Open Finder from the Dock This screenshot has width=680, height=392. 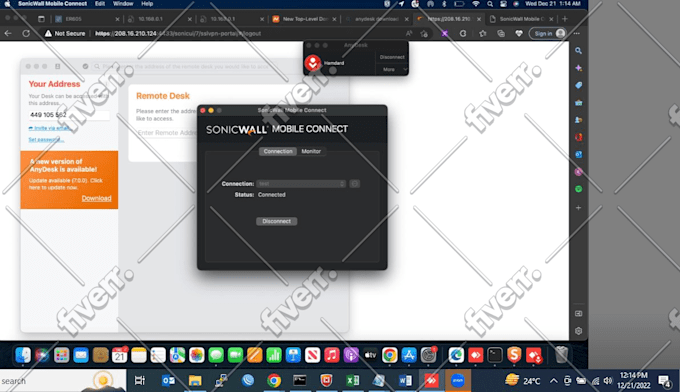coord(23,355)
